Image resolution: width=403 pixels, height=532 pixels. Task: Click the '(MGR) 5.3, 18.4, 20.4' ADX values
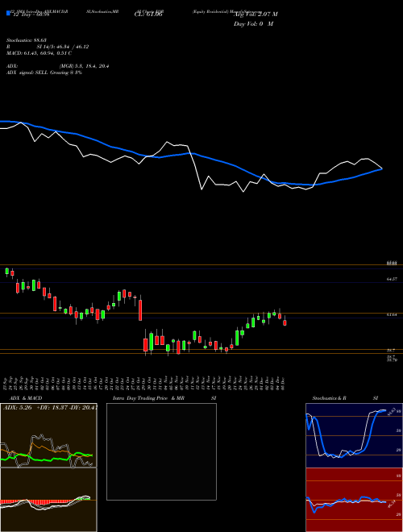[x=84, y=66]
